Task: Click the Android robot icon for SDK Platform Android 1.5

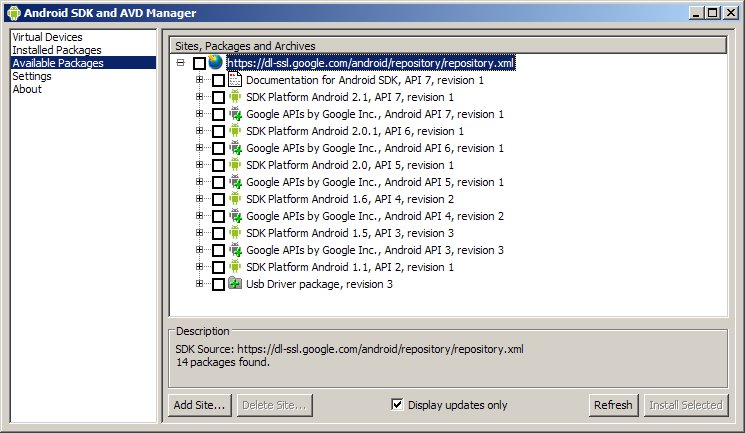Action: click(x=235, y=232)
